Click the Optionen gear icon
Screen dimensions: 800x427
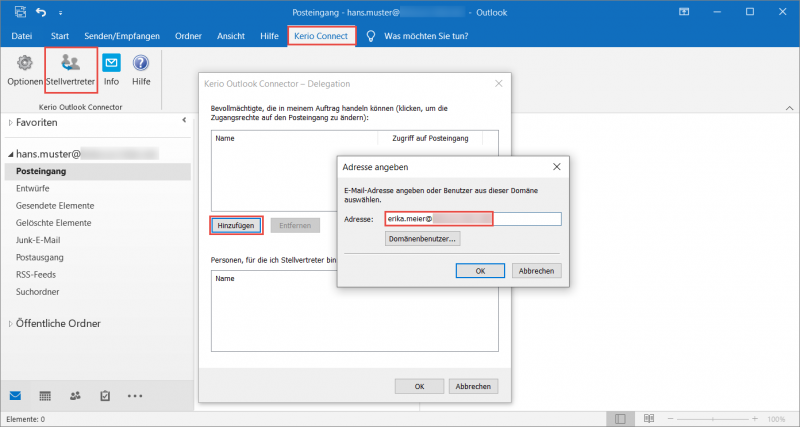coord(24,70)
